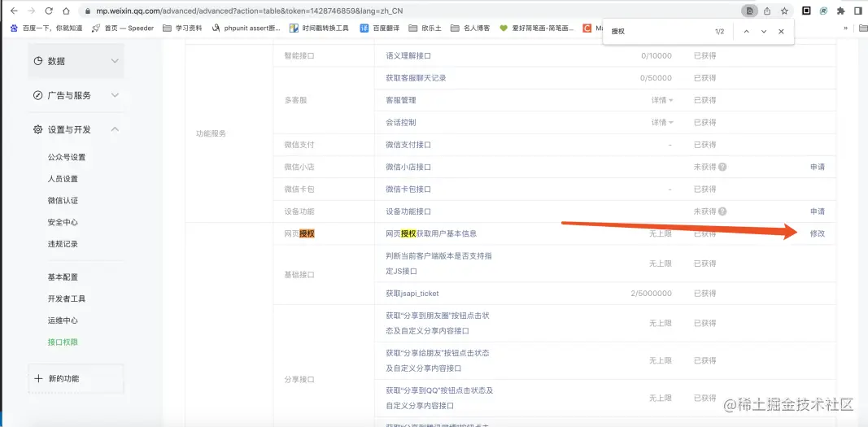The width and height of the screenshot is (868, 427).
Task: Open 时间戳转换工具 bookmark
Action: point(320,28)
